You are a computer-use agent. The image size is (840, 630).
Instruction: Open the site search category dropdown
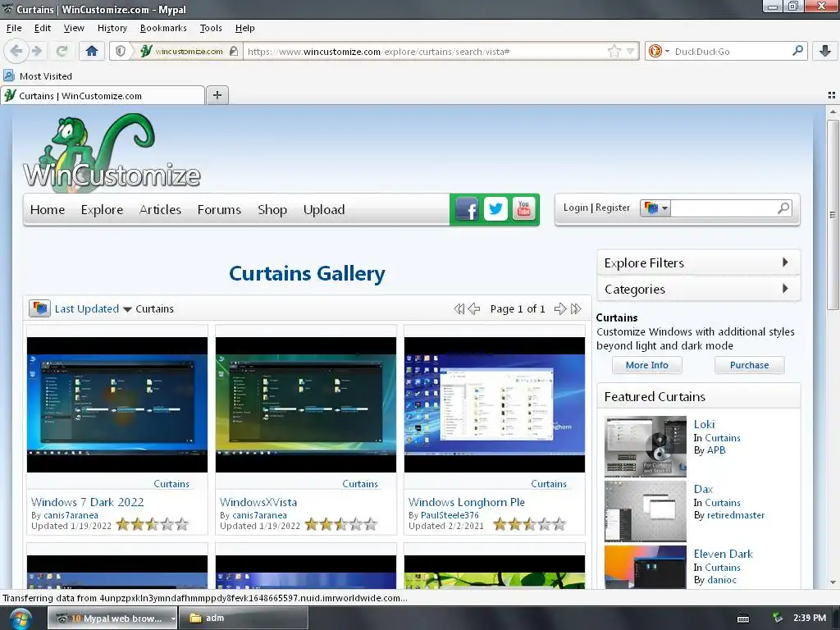point(655,208)
